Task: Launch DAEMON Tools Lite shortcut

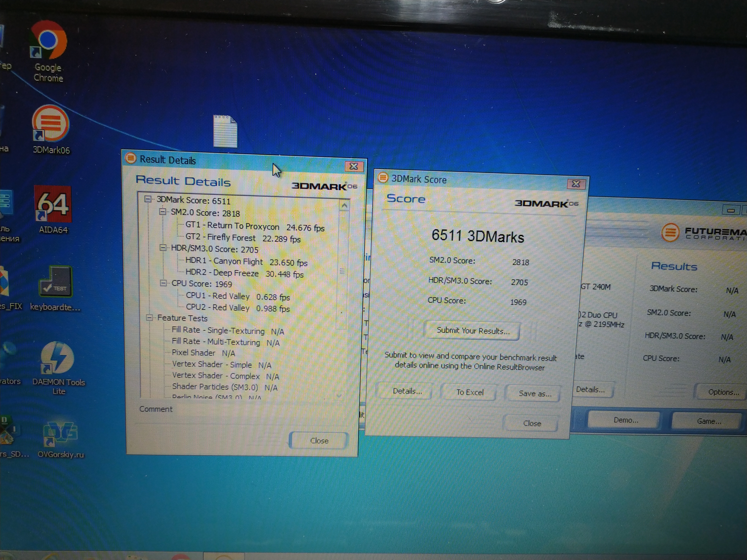Action: [x=58, y=368]
